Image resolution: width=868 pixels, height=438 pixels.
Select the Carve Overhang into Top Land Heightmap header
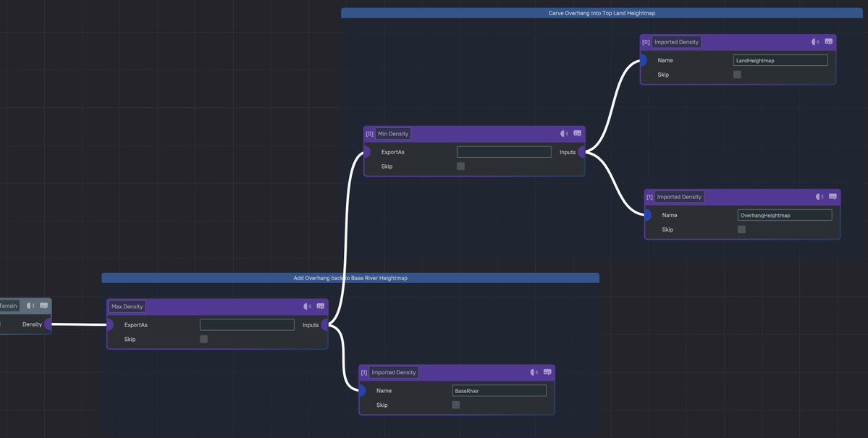(x=602, y=10)
